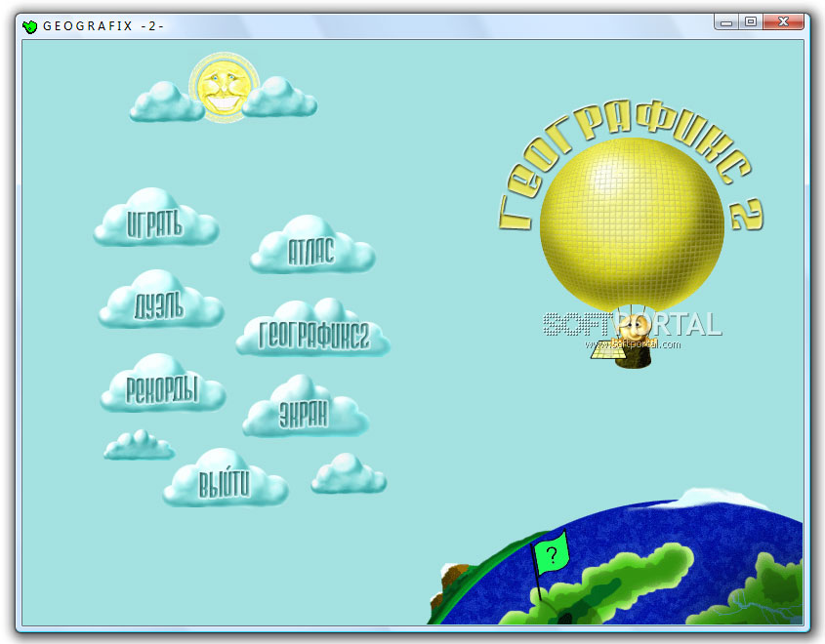Maximize the GEOGRAFIX window
The image size is (825, 644).
751,21
